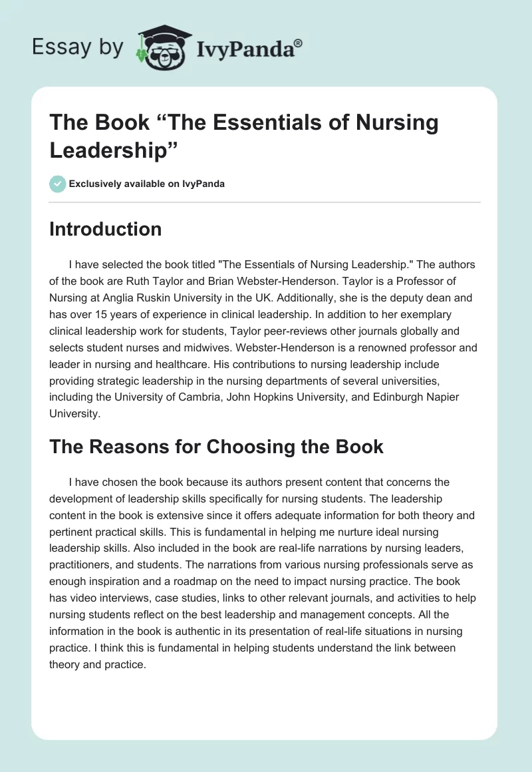This screenshot has height=772, width=532.
Task: Click the "Introduction" section heading
Action: (105, 229)
